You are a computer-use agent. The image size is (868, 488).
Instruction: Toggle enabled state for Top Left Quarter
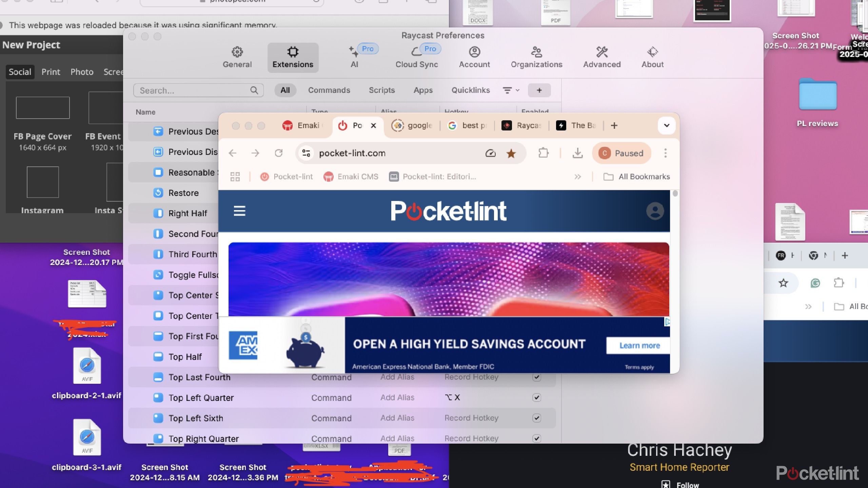point(536,398)
